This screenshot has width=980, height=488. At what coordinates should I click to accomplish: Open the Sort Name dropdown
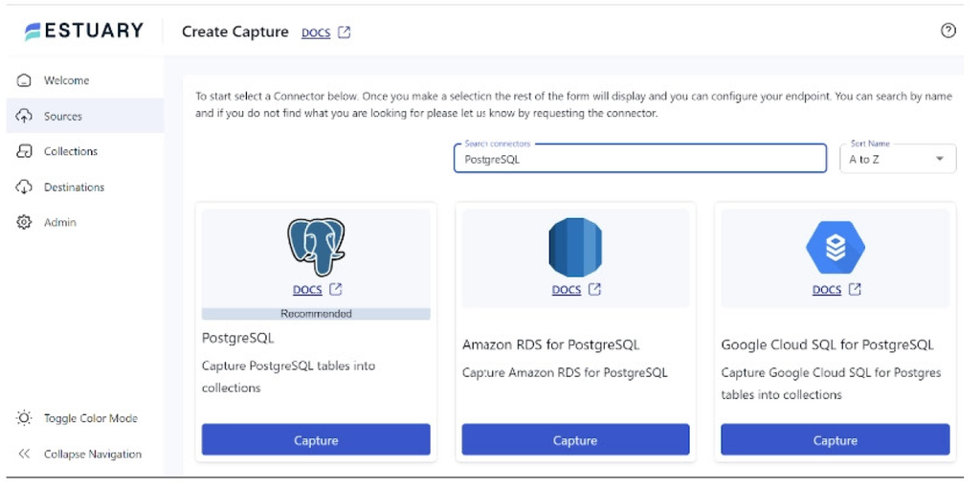pos(898,159)
